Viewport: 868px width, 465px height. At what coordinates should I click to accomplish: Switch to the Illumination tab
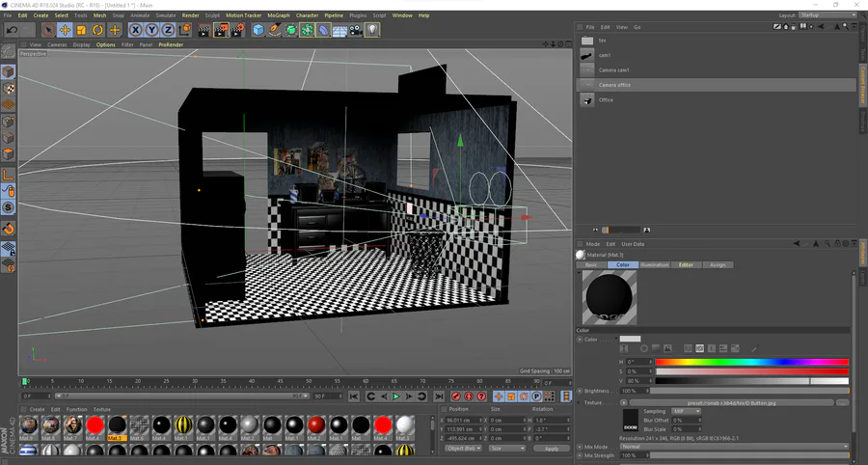click(x=654, y=265)
